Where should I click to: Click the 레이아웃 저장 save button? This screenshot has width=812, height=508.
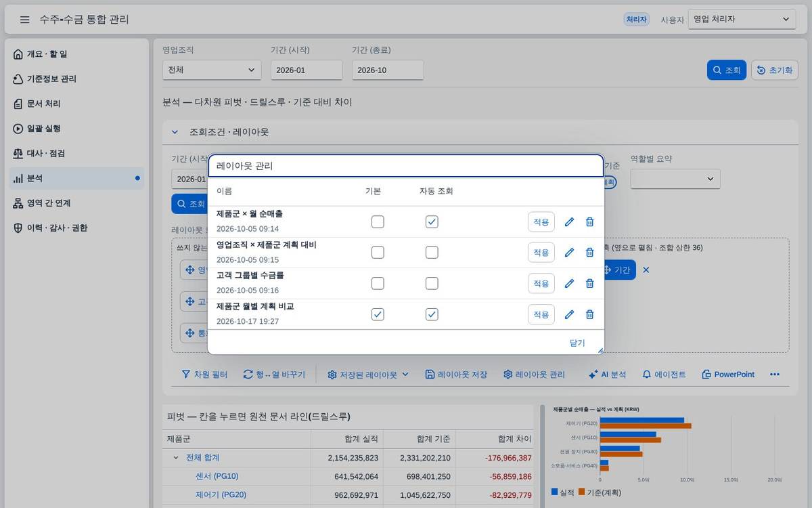[456, 374]
